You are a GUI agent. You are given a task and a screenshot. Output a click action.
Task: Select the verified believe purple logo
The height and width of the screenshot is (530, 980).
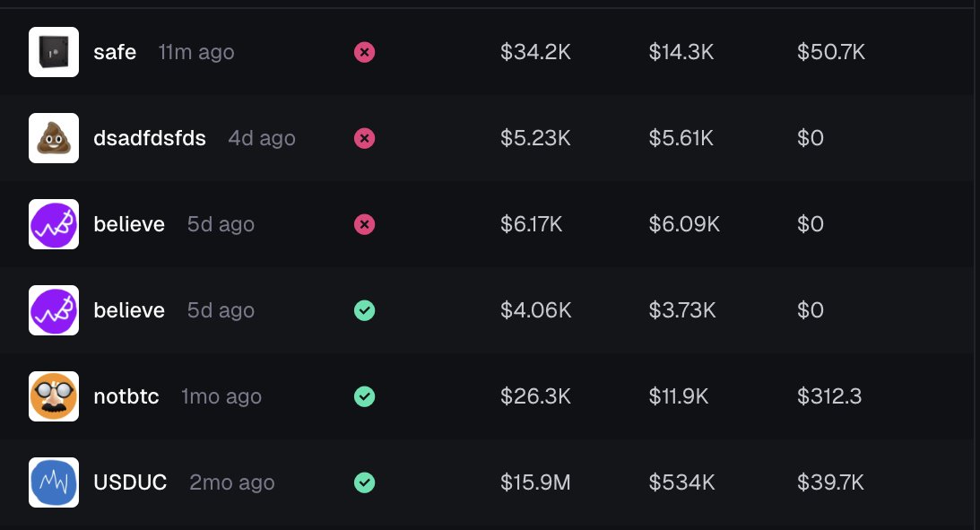tap(54, 310)
